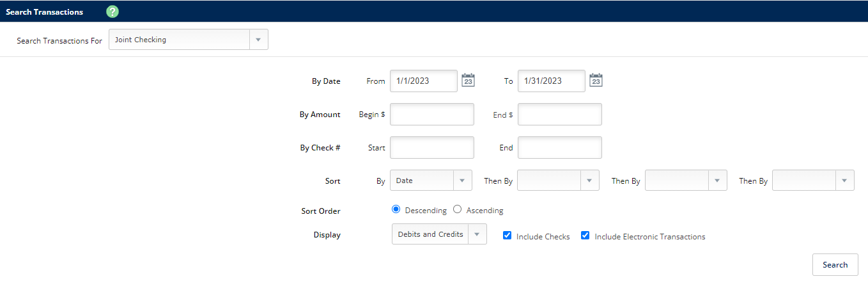Click the Search button
Image resolution: width=868 pixels, height=281 pixels.
[835, 265]
